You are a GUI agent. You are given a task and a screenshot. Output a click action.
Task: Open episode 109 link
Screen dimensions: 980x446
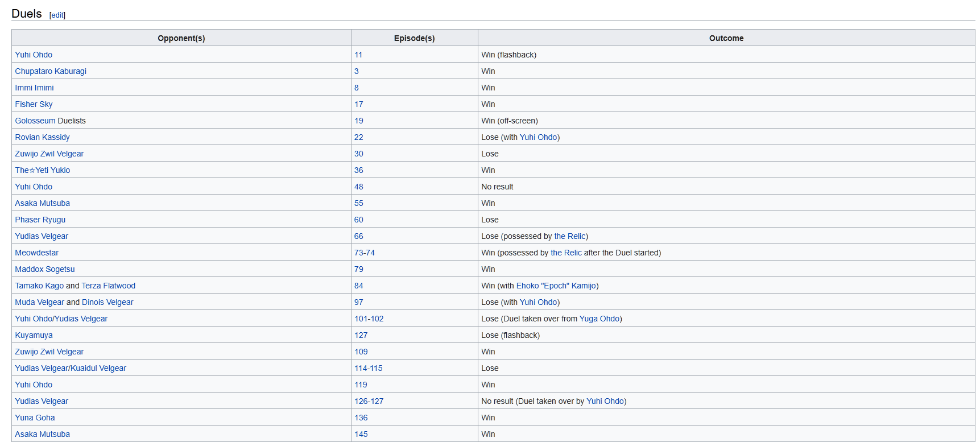pyautogui.click(x=361, y=352)
